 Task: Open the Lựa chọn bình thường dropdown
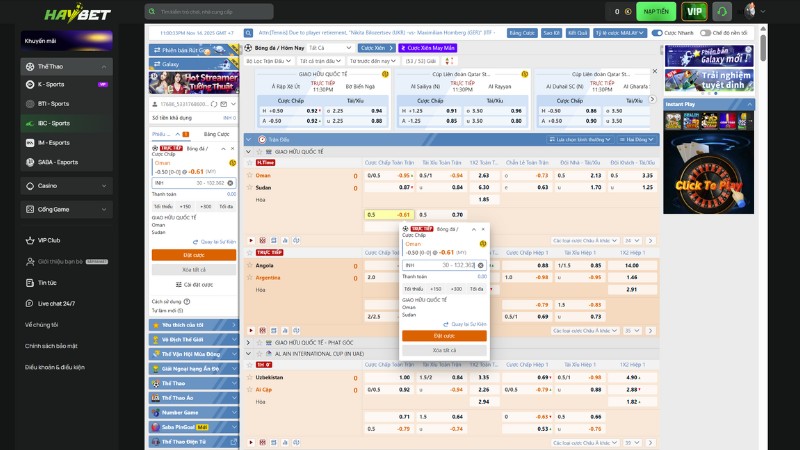coord(580,139)
